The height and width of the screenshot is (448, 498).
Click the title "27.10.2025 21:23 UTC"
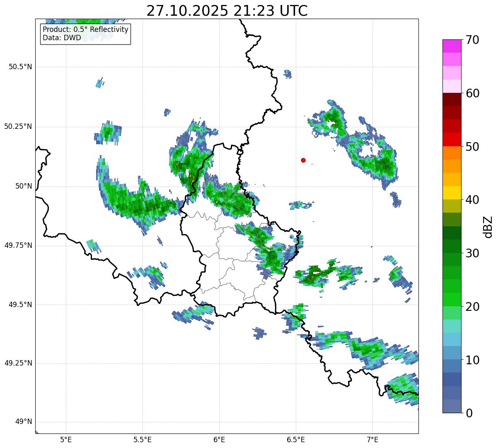tap(227, 11)
